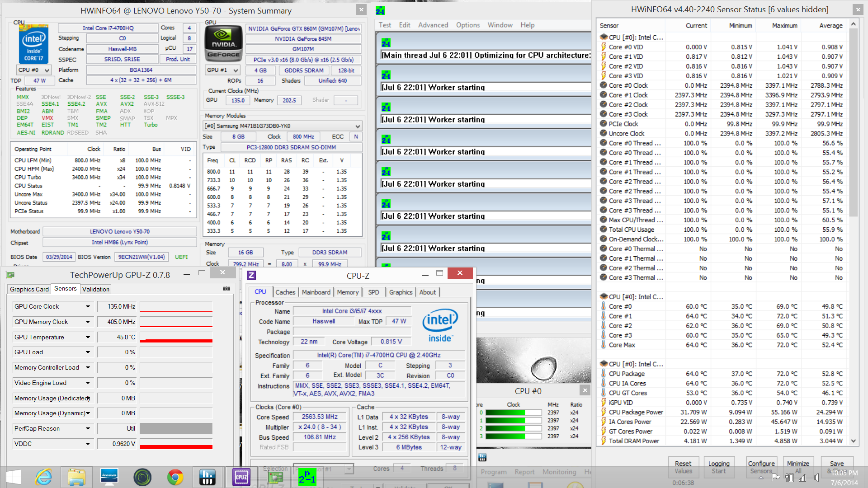Open File Explorer from the taskbar

76,477
